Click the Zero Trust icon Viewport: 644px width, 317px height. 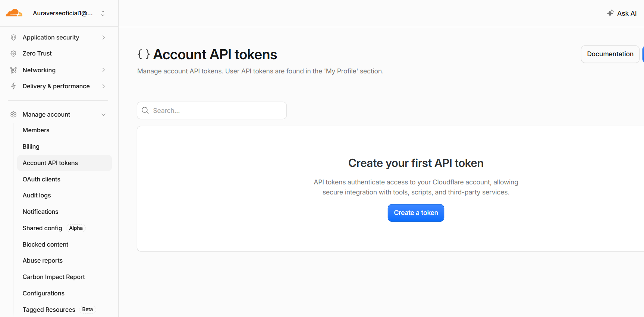tap(13, 54)
